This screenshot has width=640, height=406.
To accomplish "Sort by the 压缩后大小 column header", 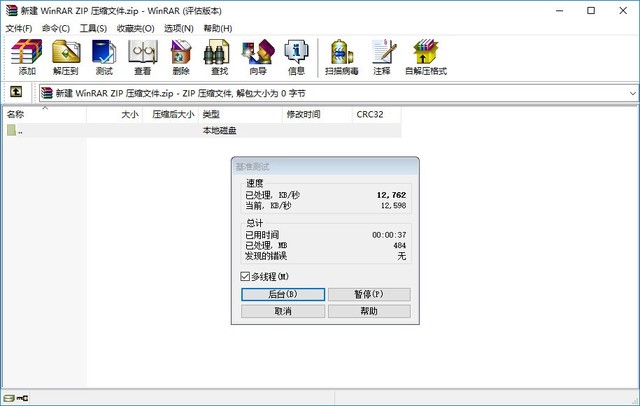I will (171, 115).
